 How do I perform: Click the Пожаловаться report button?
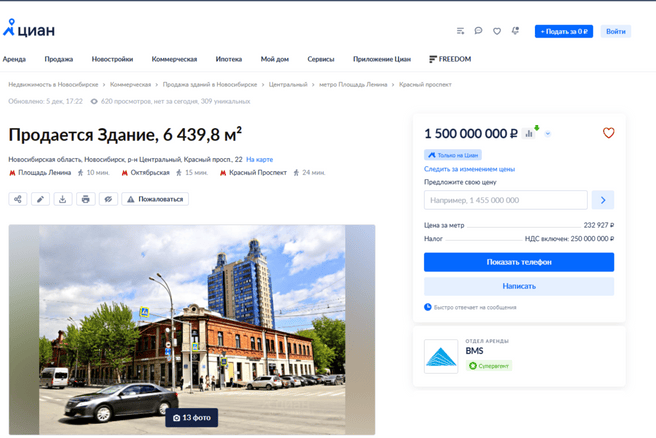click(155, 199)
